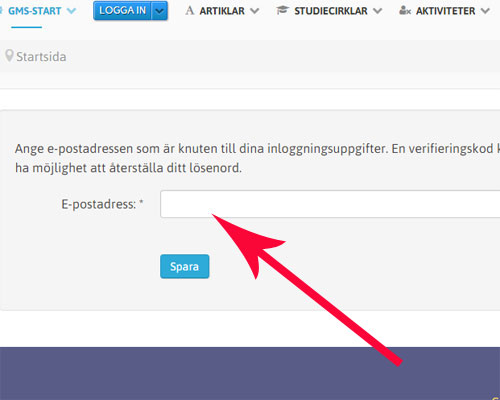Go to the Startsida breadcrumb link
This screenshot has height=400, width=500.
click(41, 57)
